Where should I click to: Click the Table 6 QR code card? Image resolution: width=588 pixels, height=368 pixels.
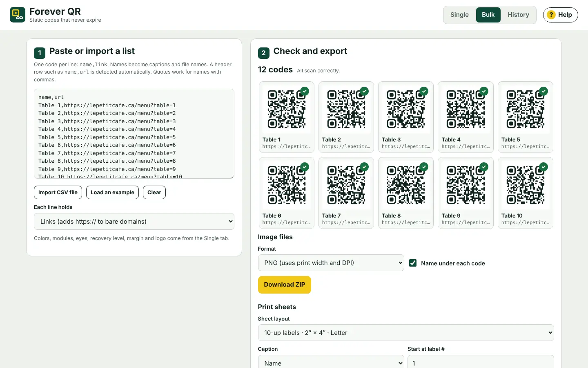tap(287, 193)
